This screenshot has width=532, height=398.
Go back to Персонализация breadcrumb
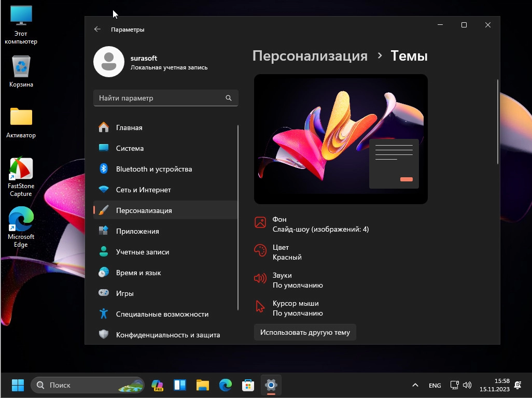310,55
